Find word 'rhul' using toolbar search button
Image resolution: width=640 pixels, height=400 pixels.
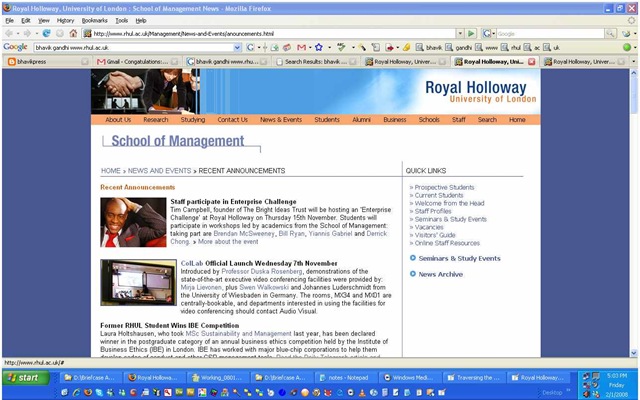(x=511, y=48)
